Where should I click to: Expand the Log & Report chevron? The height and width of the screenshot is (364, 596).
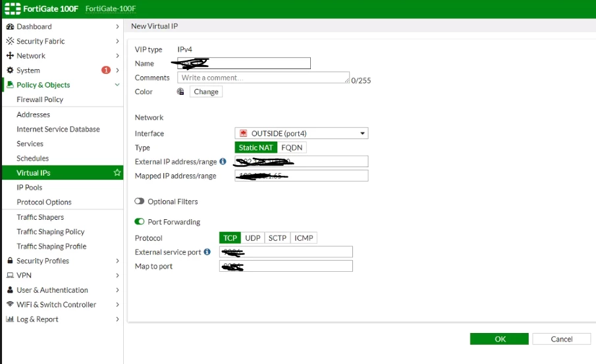click(x=117, y=319)
